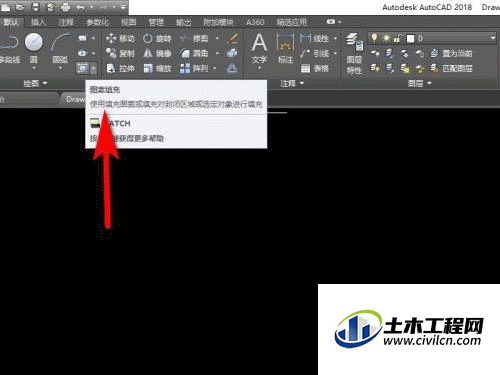Click the Text (文字) big A icon
The width and height of the screenshot is (500, 375).
click(259, 43)
